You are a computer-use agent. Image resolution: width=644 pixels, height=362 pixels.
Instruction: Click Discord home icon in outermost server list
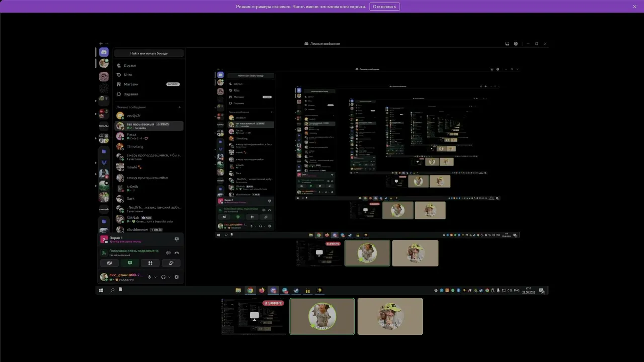(x=104, y=52)
